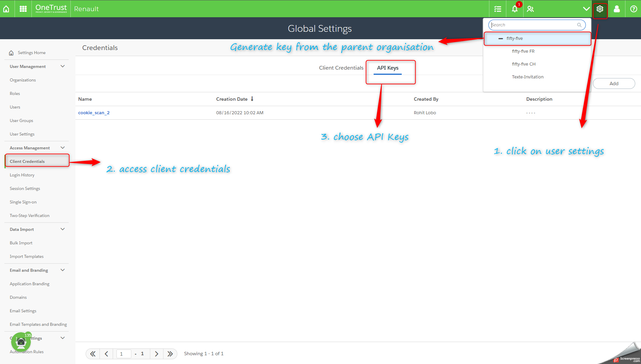Open the home icon in top bar
641x364 pixels.
point(6,9)
